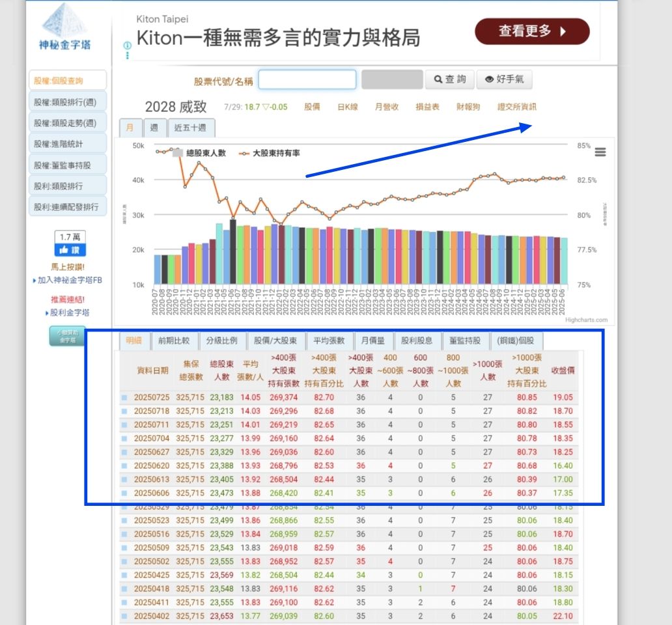The width and height of the screenshot is (672, 625).
Task: Click the 20250725 date cell
Action: (x=152, y=398)
